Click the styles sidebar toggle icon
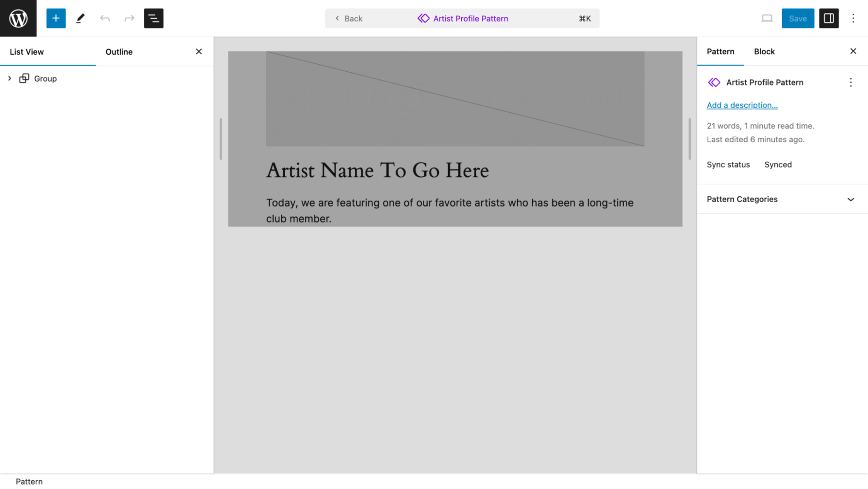The width and height of the screenshot is (868, 489). click(829, 18)
